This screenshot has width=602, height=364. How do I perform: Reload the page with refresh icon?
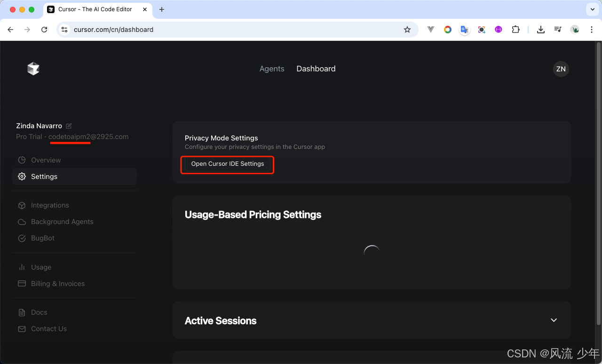[x=44, y=30]
